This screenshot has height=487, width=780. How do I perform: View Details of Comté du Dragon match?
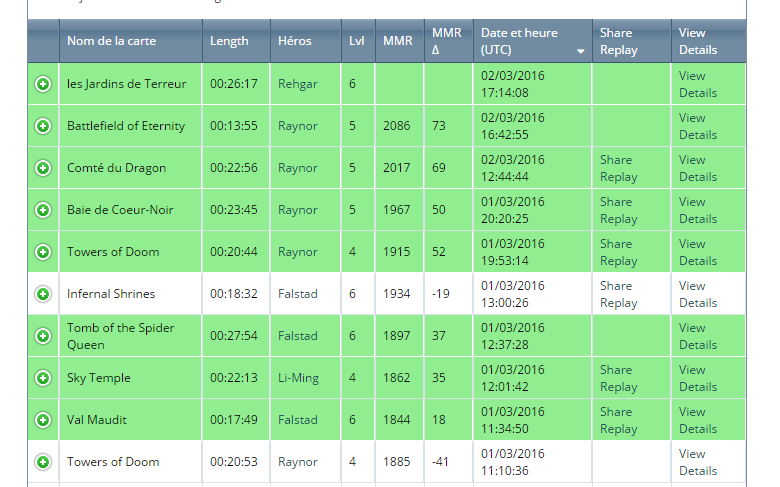click(698, 168)
